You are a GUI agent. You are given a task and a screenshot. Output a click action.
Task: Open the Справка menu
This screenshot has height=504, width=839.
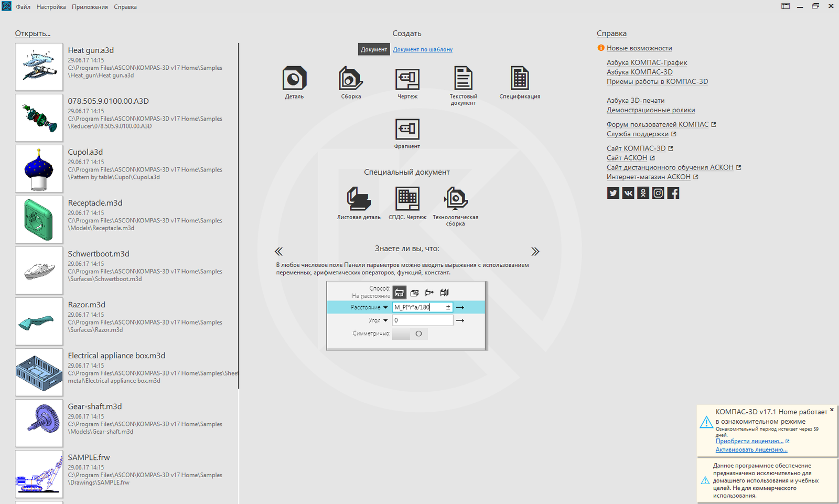(x=125, y=7)
